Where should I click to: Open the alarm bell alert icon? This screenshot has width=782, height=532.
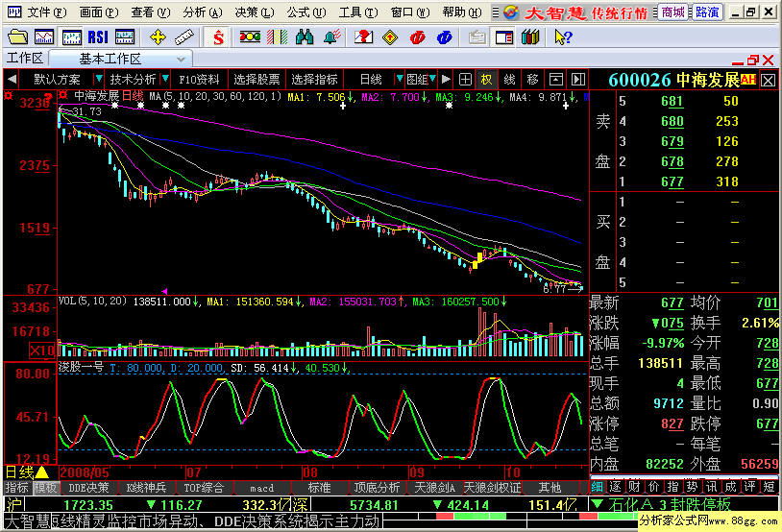point(331,37)
